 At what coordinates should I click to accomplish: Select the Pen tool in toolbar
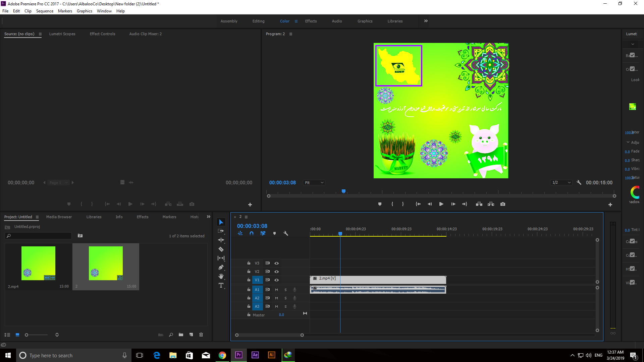(221, 267)
